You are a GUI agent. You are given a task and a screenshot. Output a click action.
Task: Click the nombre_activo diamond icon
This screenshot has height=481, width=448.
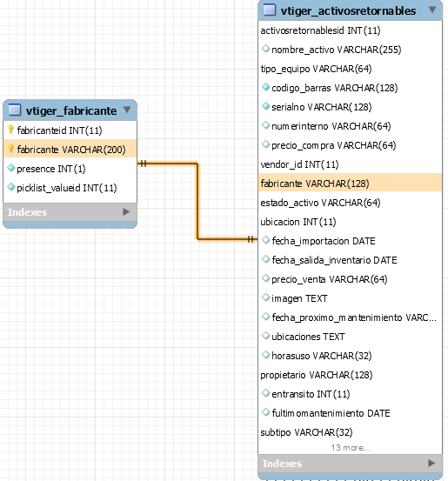pos(265,49)
